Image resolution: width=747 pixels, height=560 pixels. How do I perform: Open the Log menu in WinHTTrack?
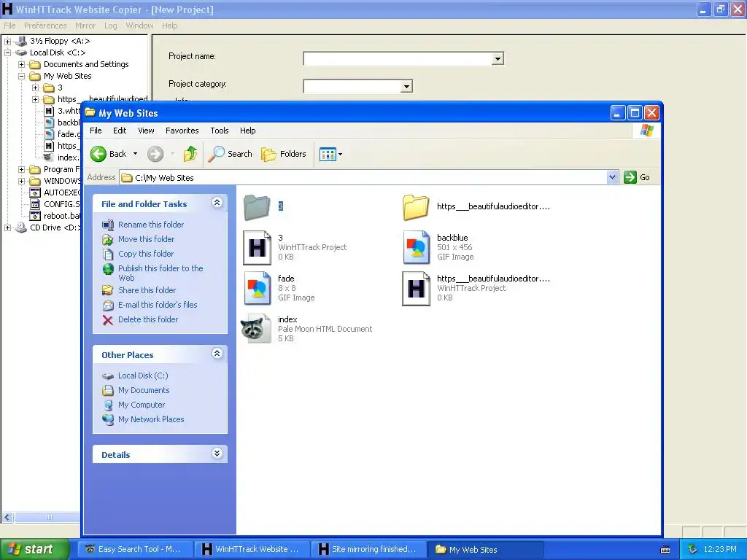coord(111,26)
